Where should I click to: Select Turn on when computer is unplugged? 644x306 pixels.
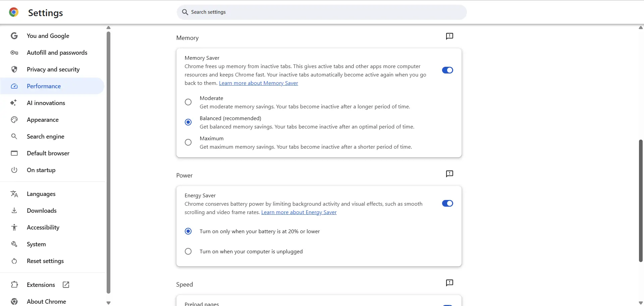[x=188, y=251]
